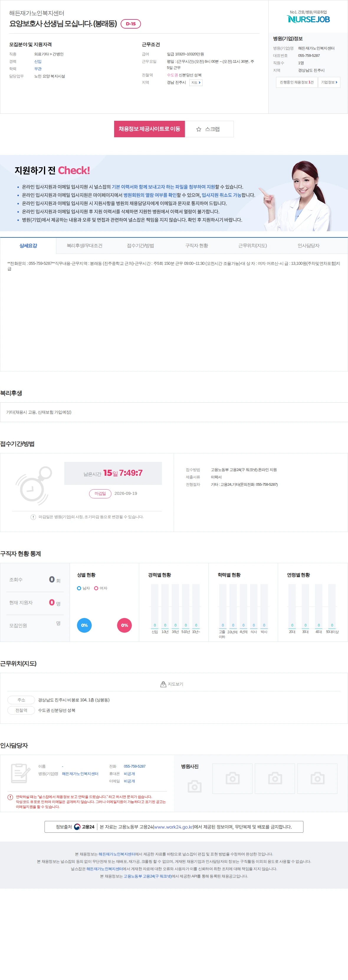The image size is (348, 980).
Task: Click the 전철역 label pill
Action: [21, 710]
